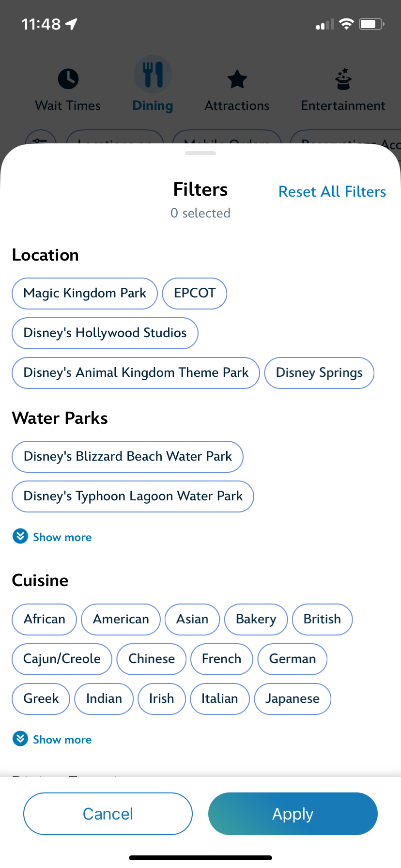This screenshot has width=401, height=868.
Task: Tap the Entertainment magic hat icon
Action: pos(343,79)
